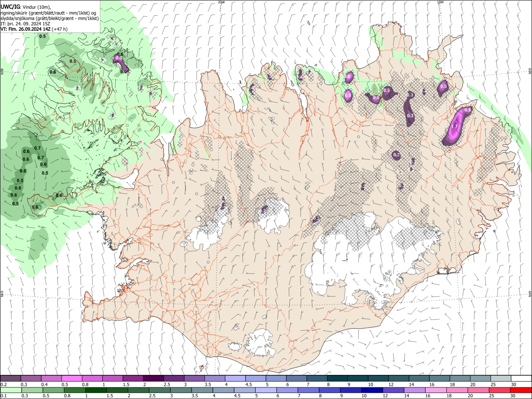Screen dimensions: 532x399
Task: Click the 20W longitude label along the top
Action: point(221,2)
